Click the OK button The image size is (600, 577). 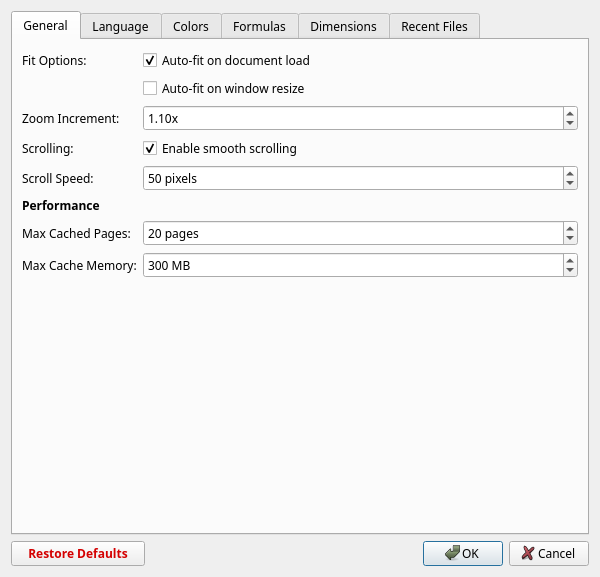coord(462,553)
